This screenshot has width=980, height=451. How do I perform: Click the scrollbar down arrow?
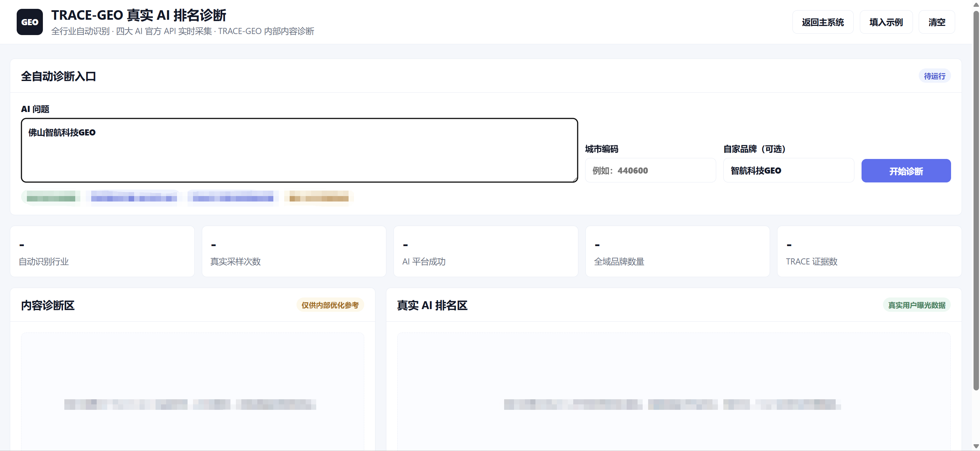(976, 446)
